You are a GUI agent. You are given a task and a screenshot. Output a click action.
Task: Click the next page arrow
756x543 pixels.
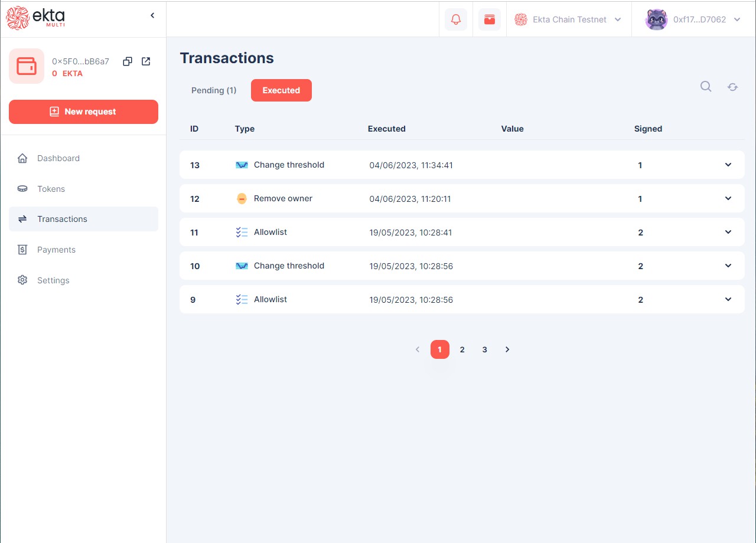[507, 349]
